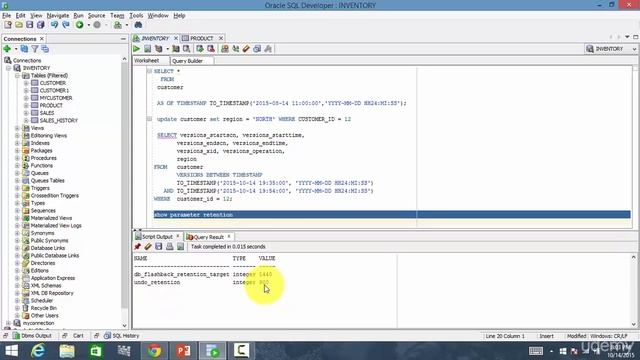Switch to the Query Builder tab
Viewport: 640px width, 360px height.
[x=187, y=61]
